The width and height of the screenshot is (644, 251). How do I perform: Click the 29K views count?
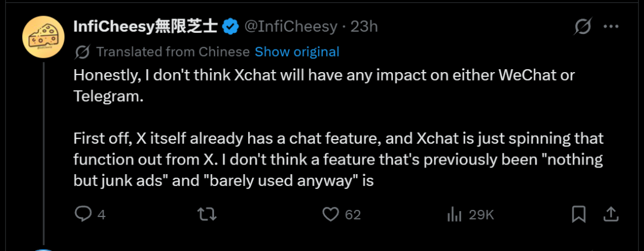pyautogui.click(x=481, y=215)
